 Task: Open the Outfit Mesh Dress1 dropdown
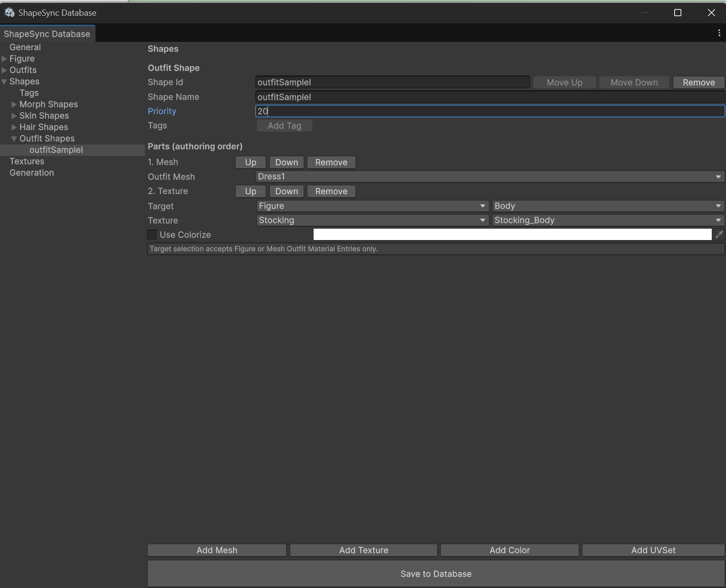[490, 176]
